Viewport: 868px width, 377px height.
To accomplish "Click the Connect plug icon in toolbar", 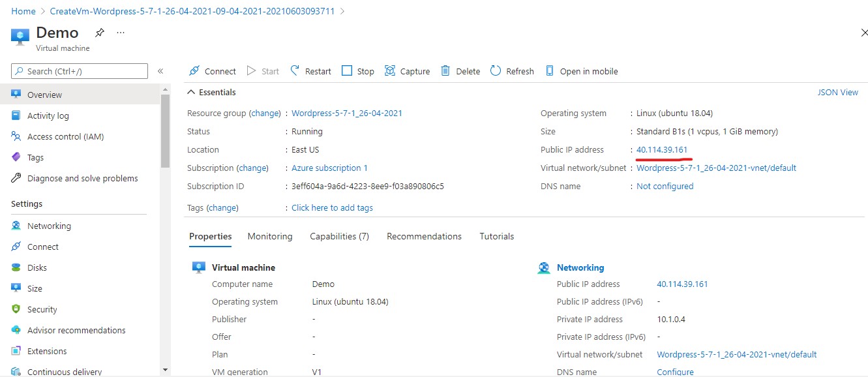I will point(194,71).
